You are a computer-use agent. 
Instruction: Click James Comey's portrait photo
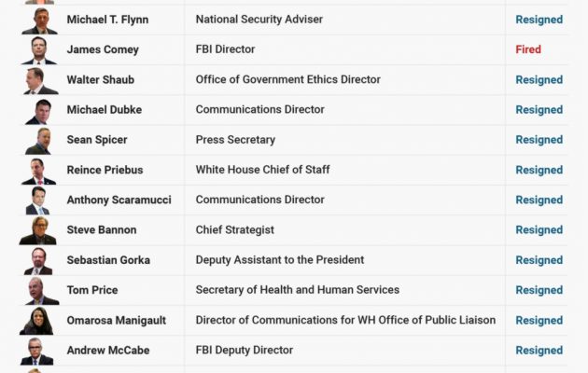[39, 50]
